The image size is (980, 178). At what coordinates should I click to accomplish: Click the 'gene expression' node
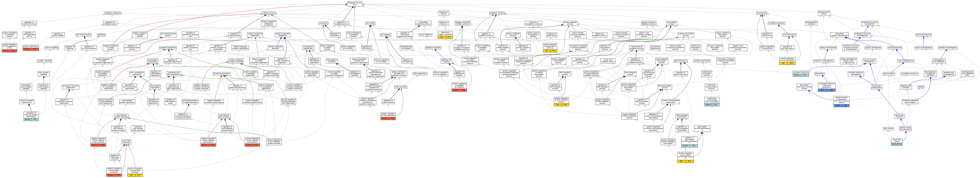tap(681, 61)
